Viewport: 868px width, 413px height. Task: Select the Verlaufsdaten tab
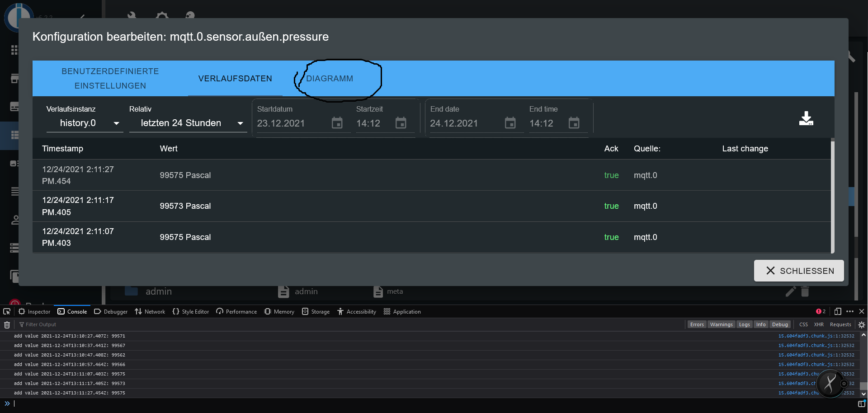235,78
